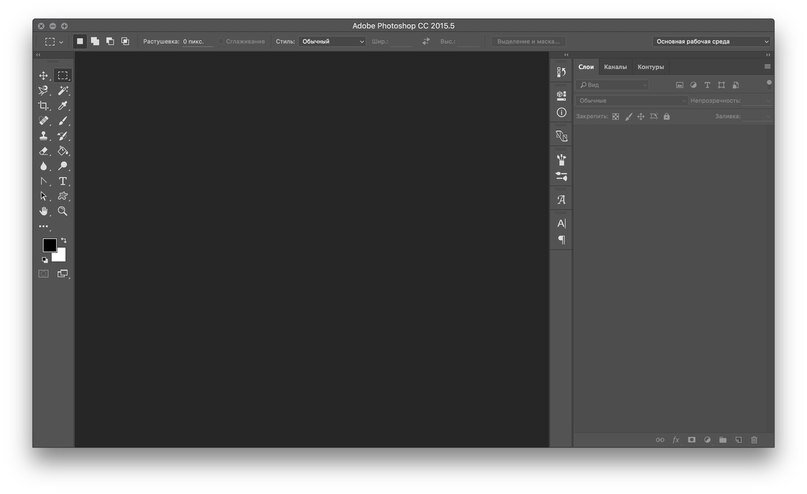
Task: Select the Clone Stamp tool
Action: click(x=43, y=136)
